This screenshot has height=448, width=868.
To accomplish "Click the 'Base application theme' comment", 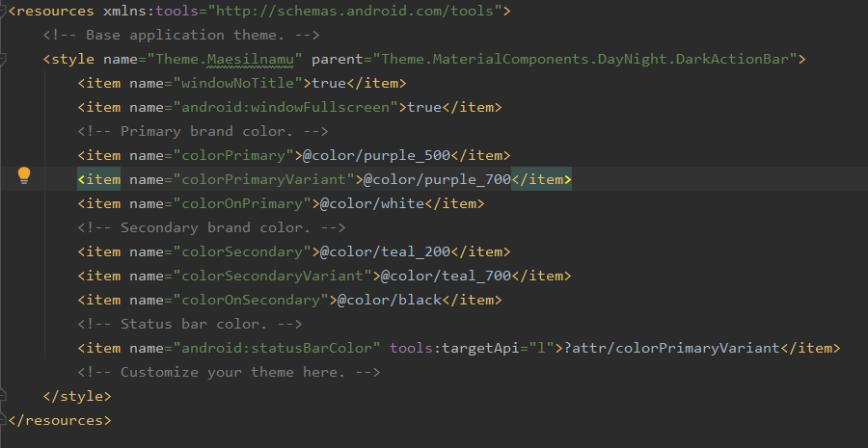I will pos(181,36).
